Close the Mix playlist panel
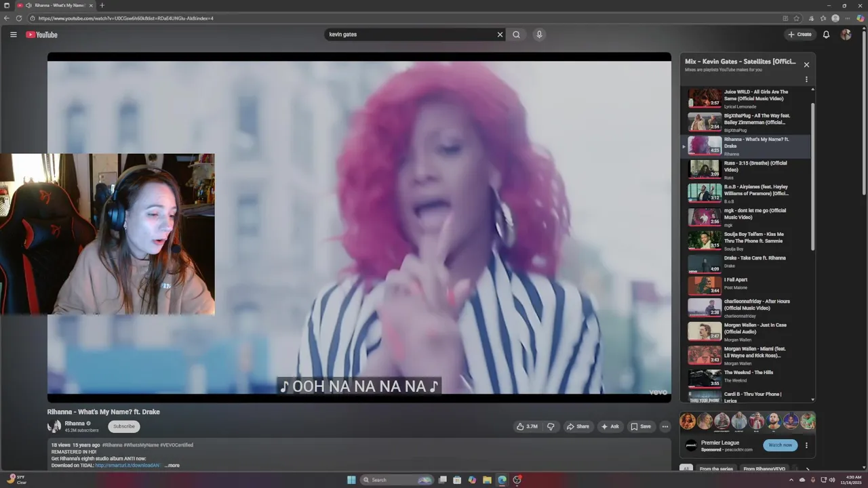The height and width of the screenshot is (488, 868). (806, 64)
